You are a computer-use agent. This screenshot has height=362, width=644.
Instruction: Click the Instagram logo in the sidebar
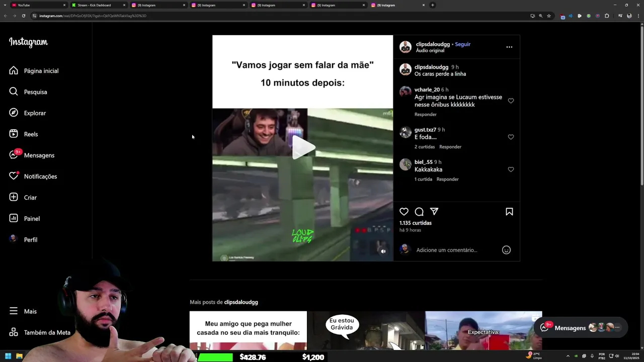coord(28,42)
